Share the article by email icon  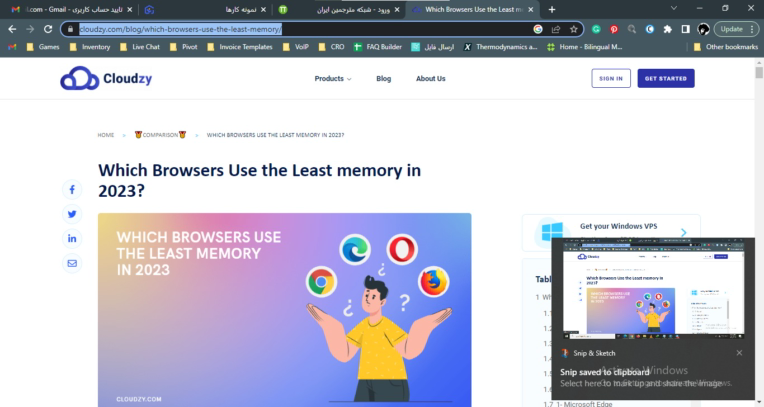[72, 263]
